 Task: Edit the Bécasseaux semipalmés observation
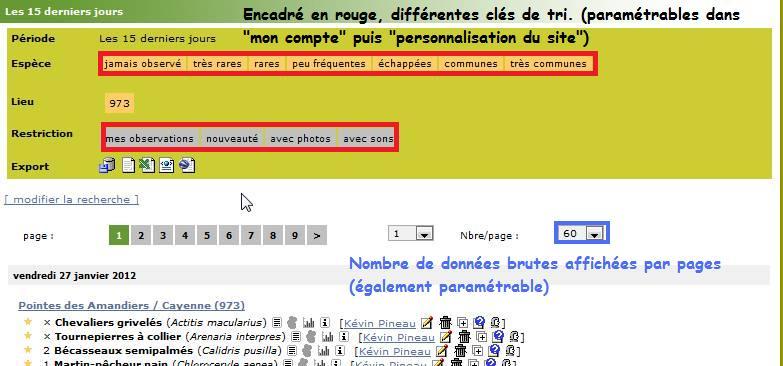(442, 351)
